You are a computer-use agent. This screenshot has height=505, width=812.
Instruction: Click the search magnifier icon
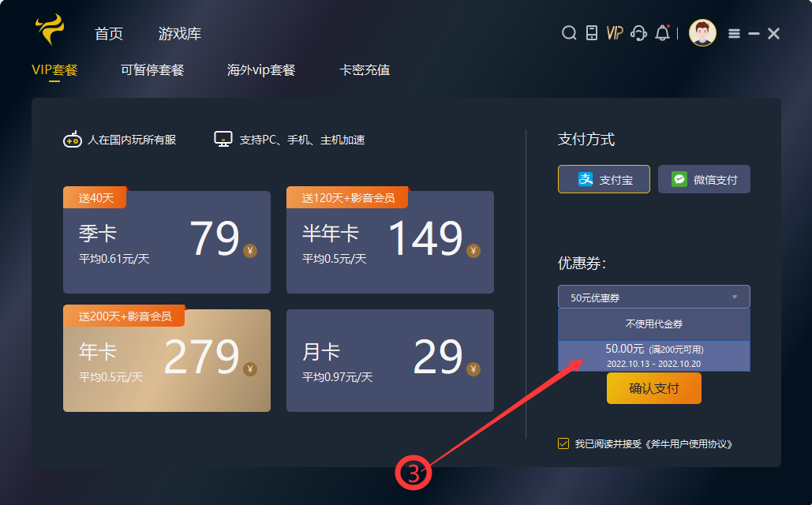tap(568, 33)
